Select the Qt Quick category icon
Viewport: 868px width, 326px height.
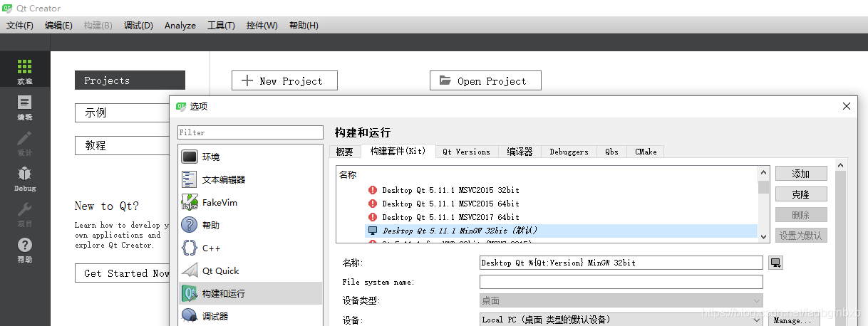(190, 270)
